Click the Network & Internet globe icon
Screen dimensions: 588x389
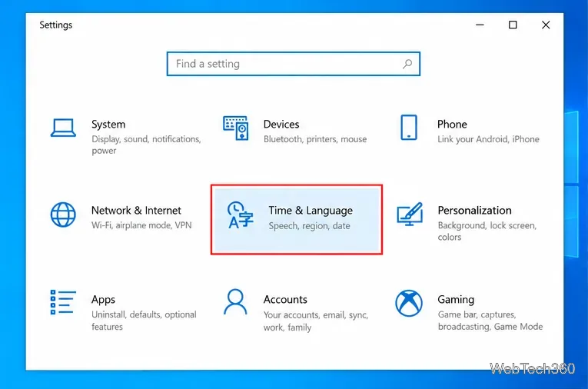pos(63,214)
